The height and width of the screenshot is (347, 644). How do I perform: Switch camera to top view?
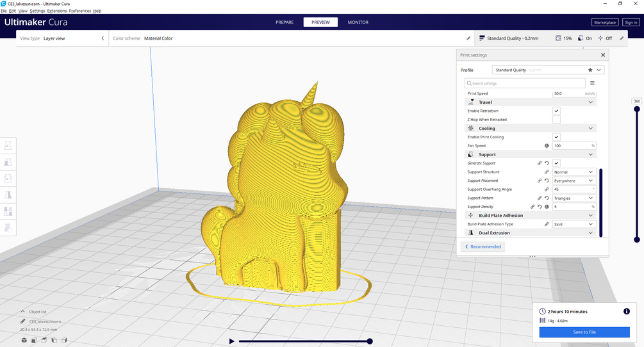pyautogui.click(x=44, y=340)
